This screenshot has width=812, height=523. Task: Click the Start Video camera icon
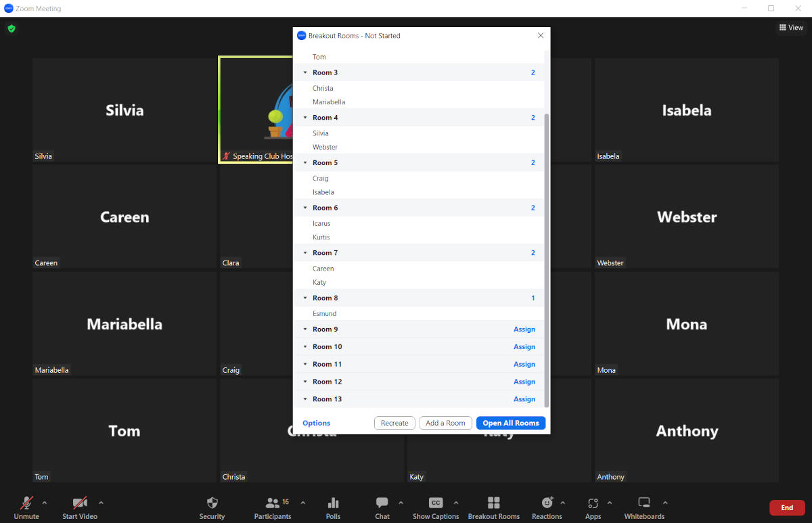pyautogui.click(x=80, y=503)
